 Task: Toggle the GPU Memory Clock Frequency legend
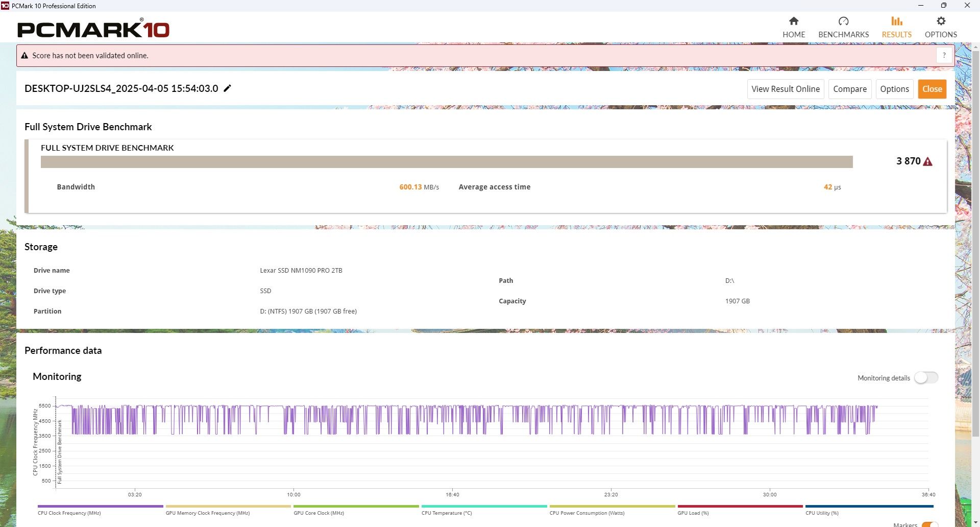click(228, 510)
